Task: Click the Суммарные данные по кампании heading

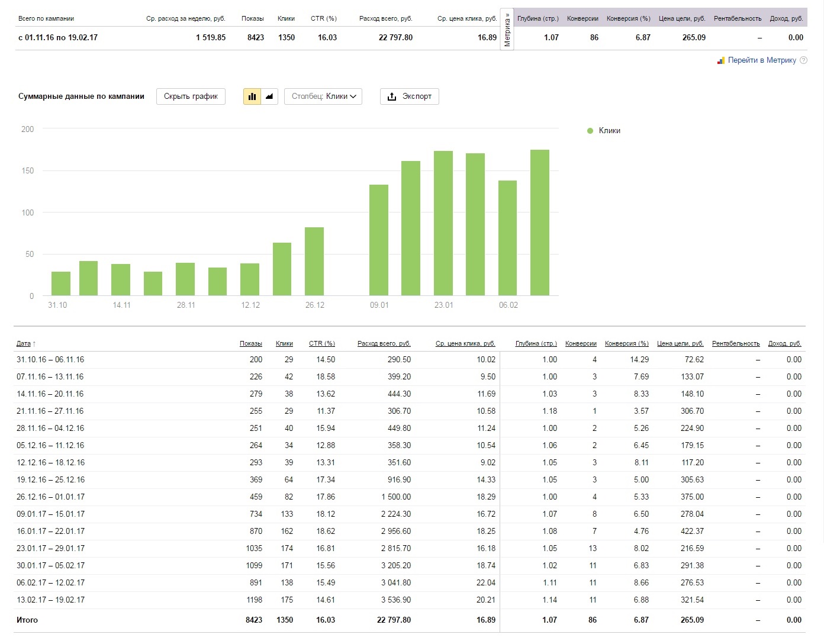Action: (81, 96)
